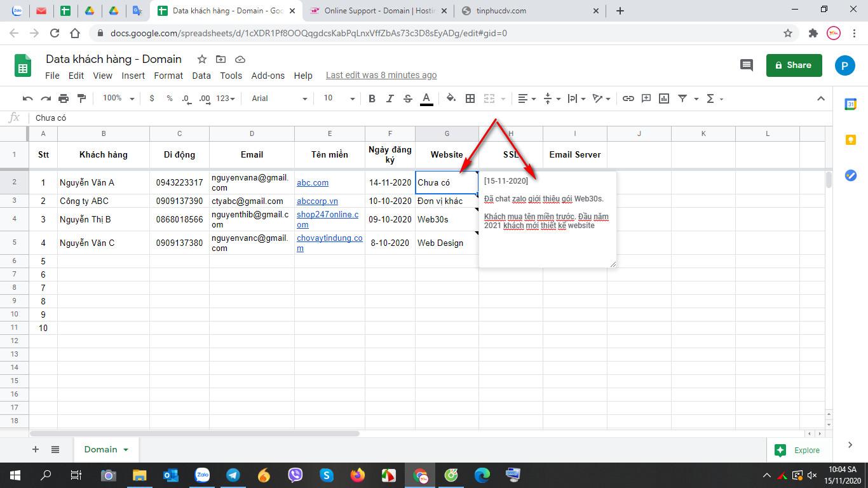Image resolution: width=868 pixels, height=488 pixels.
Task: Open the font size 10 dropdown
Action: point(339,98)
